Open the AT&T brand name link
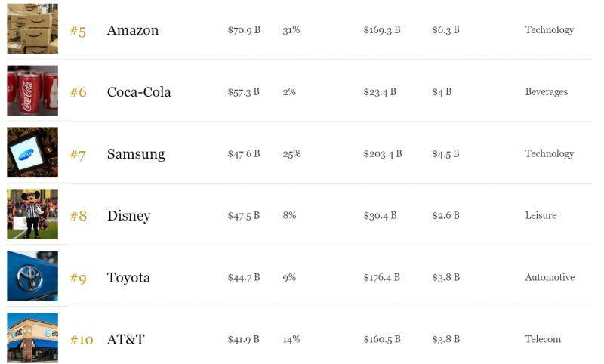Image resolution: width=604 pixels, height=364 pixels. pyautogui.click(x=125, y=340)
